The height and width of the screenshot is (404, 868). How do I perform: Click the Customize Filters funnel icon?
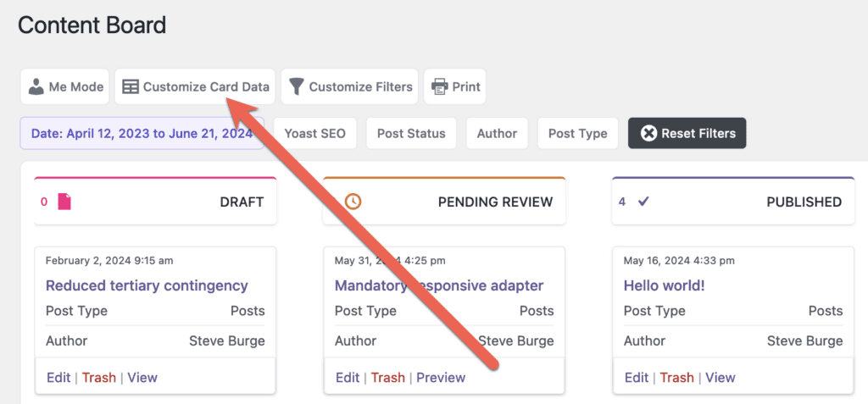pos(296,86)
